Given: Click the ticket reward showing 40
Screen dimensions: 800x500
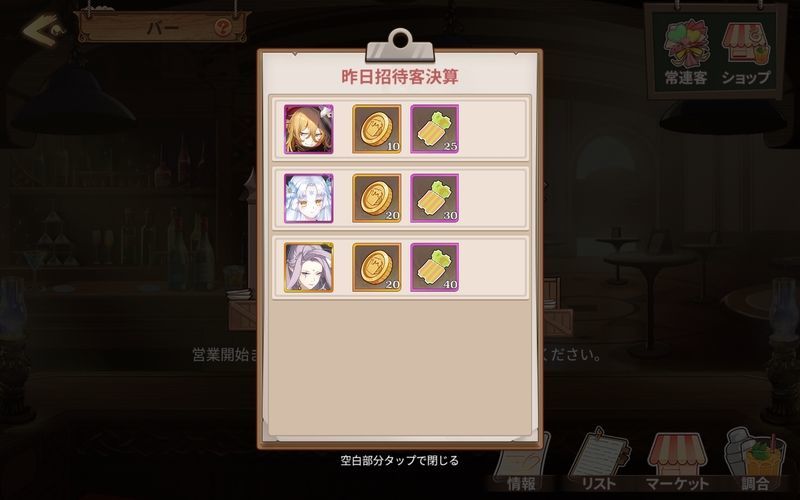Looking at the screenshot, I should coord(435,267).
